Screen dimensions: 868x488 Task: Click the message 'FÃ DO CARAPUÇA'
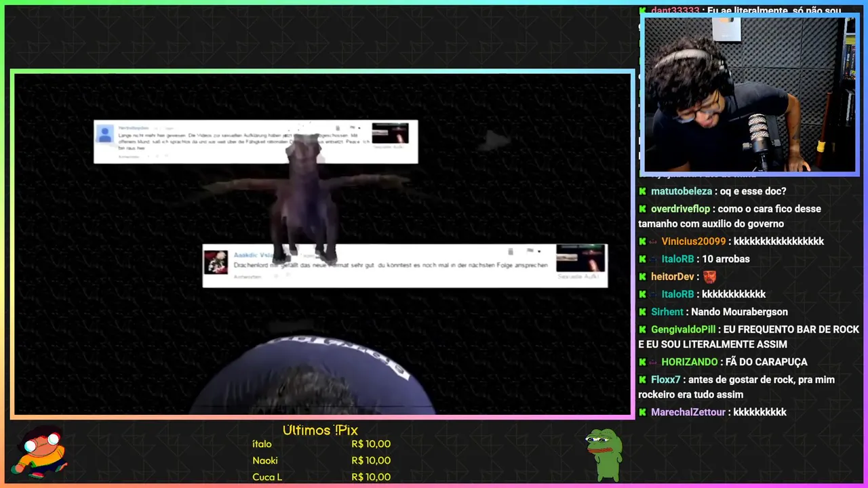pyautogui.click(x=766, y=363)
